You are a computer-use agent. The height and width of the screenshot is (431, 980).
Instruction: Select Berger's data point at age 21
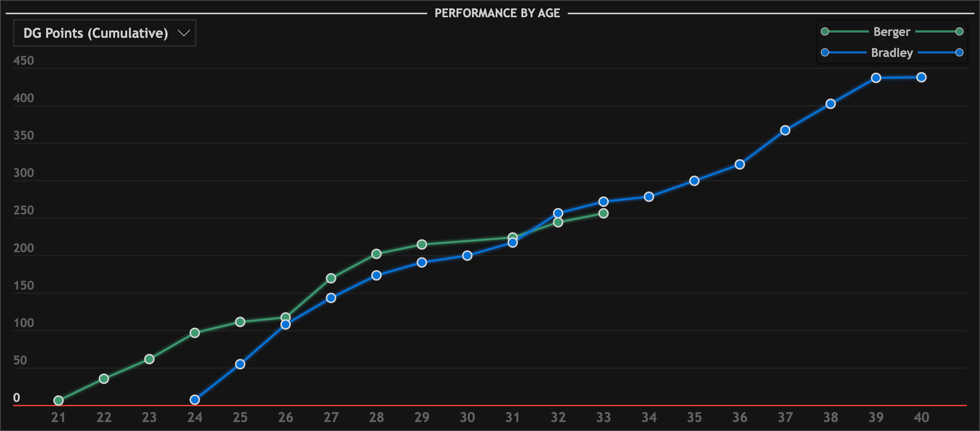(58, 400)
